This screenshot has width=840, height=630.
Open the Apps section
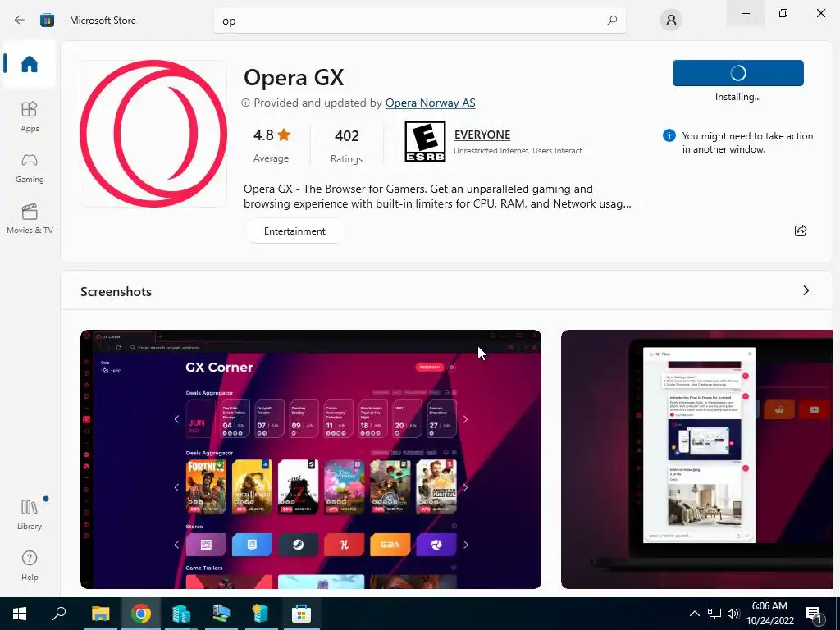pyautogui.click(x=30, y=116)
